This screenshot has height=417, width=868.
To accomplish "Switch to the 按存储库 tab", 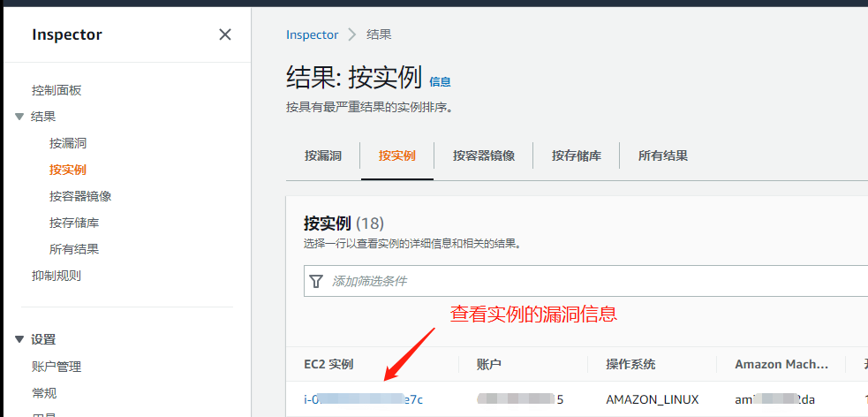I will tap(577, 155).
